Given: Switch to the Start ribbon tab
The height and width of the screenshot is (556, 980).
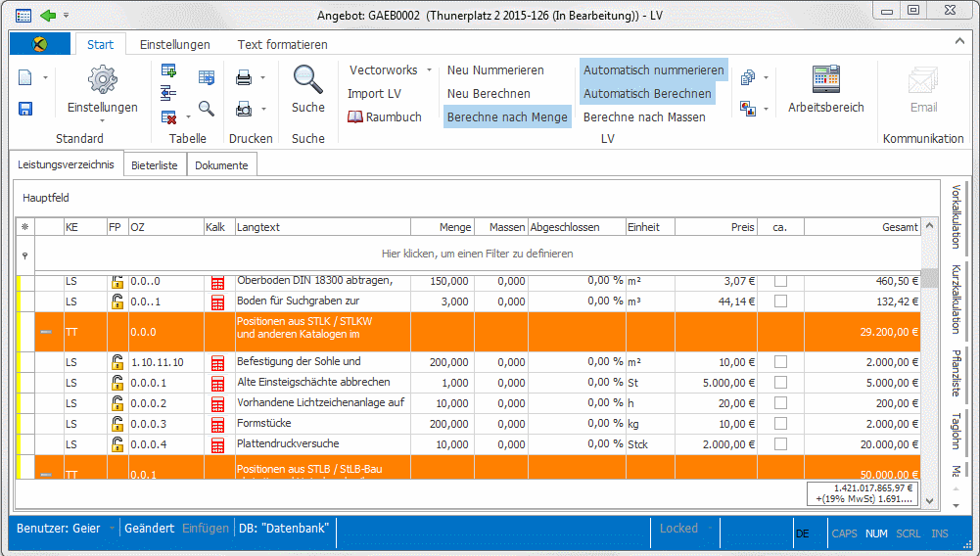Looking at the screenshot, I should [x=100, y=44].
